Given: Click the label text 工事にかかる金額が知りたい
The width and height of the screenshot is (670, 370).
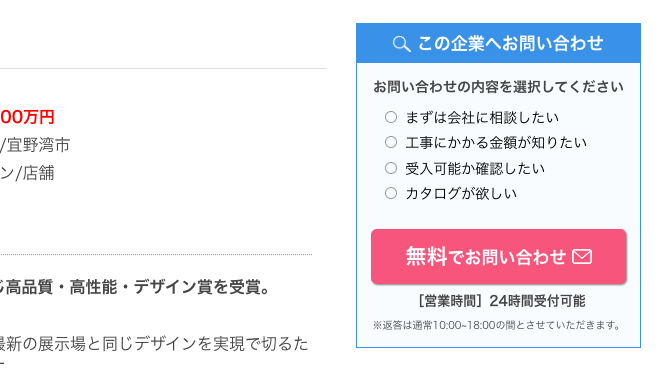Looking at the screenshot, I should click(x=496, y=143).
